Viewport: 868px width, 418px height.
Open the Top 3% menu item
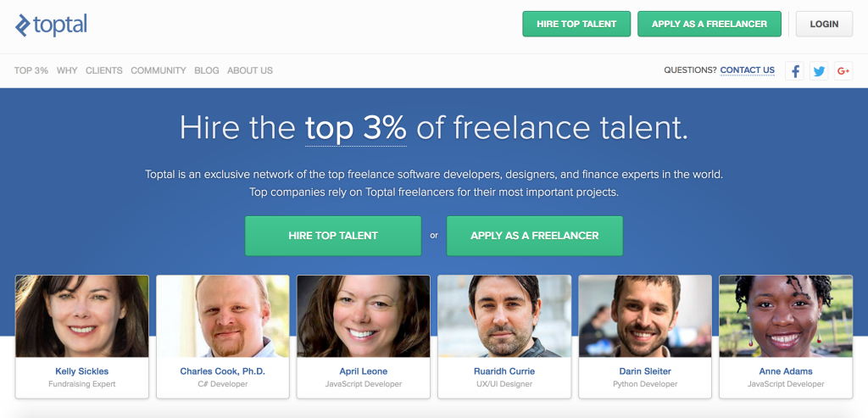[31, 70]
